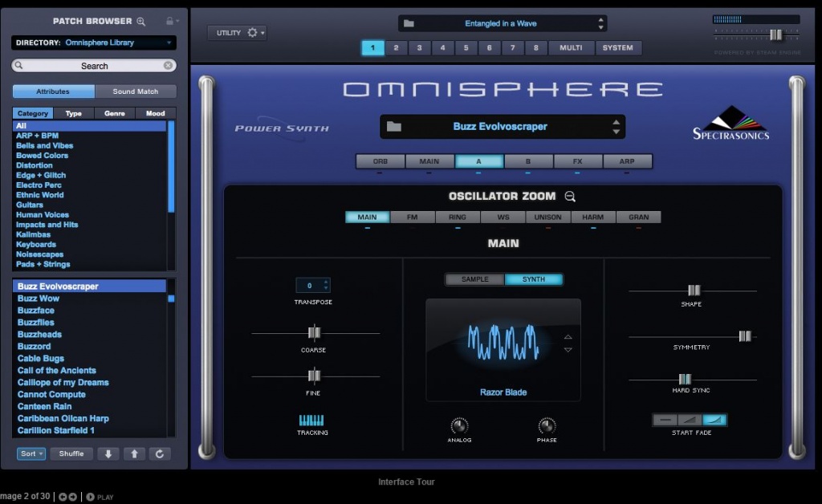
Task: Select part 8 button
Action: pos(535,47)
